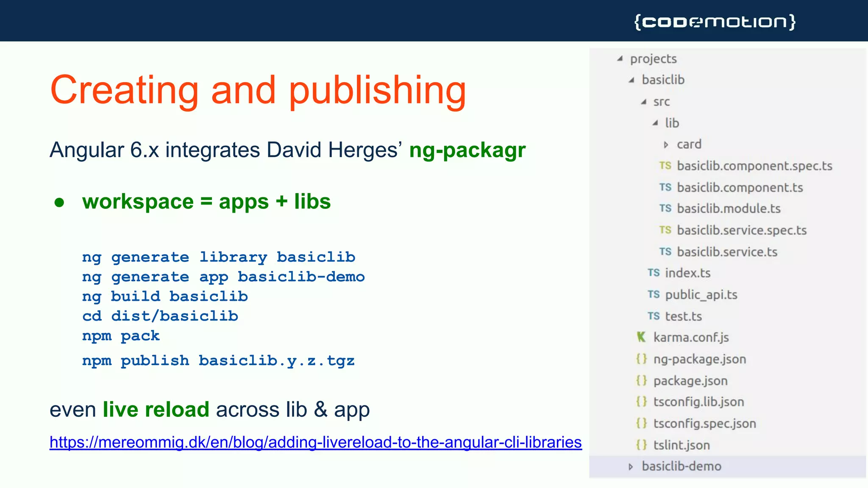
Task: Collapse the lib folder arrow
Action: [x=655, y=123]
